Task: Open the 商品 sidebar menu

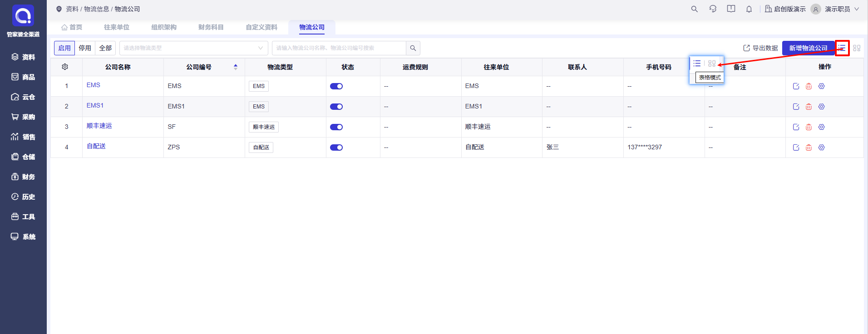Action: coord(23,77)
